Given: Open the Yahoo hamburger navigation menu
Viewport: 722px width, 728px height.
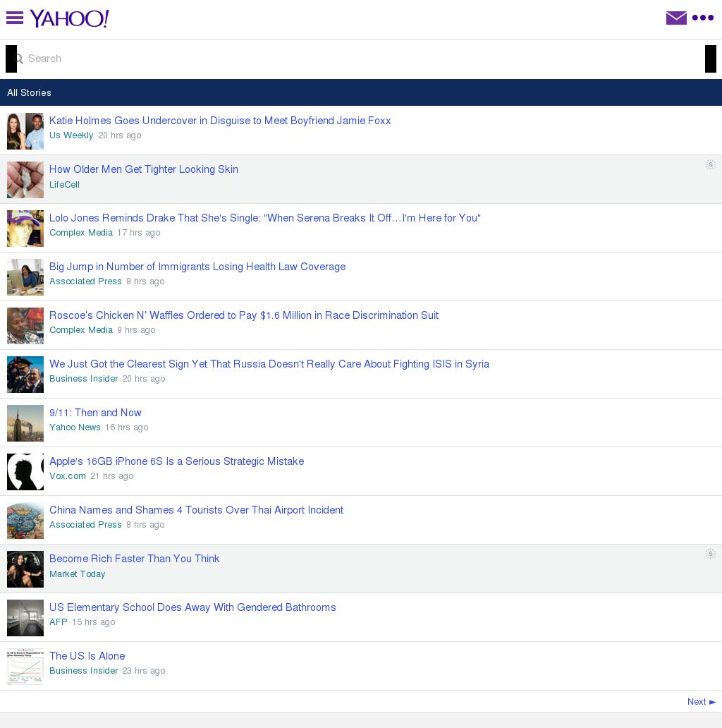Looking at the screenshot, I should (14, 18).
